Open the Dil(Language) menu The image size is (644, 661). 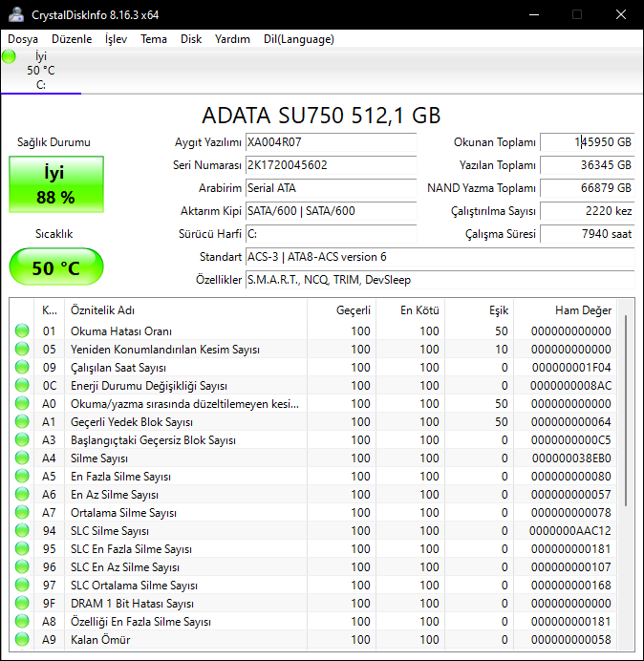coord(299,39)
